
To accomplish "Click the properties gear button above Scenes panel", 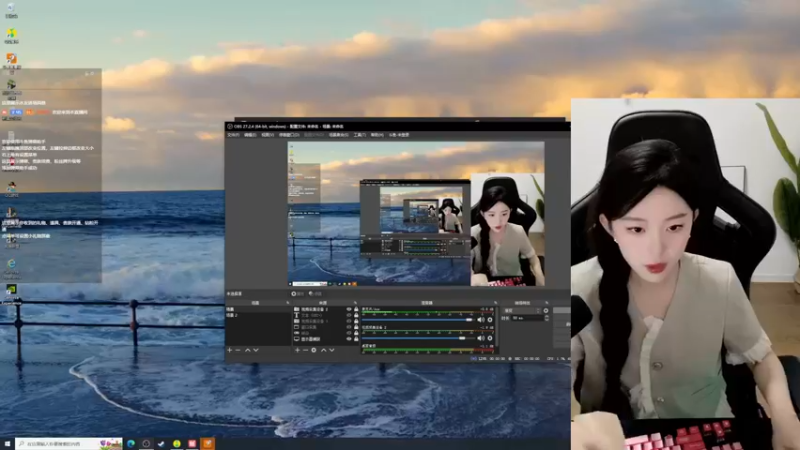I will click(298, 294).
